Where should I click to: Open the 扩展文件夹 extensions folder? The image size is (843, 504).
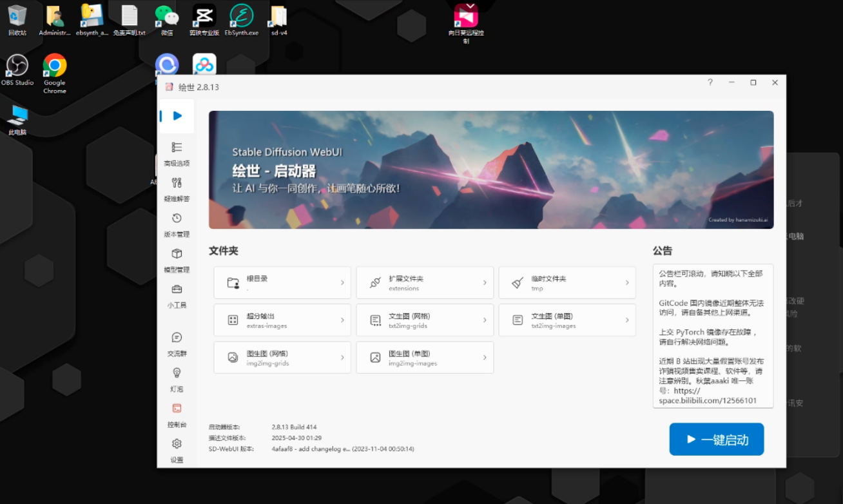(425, 283)
